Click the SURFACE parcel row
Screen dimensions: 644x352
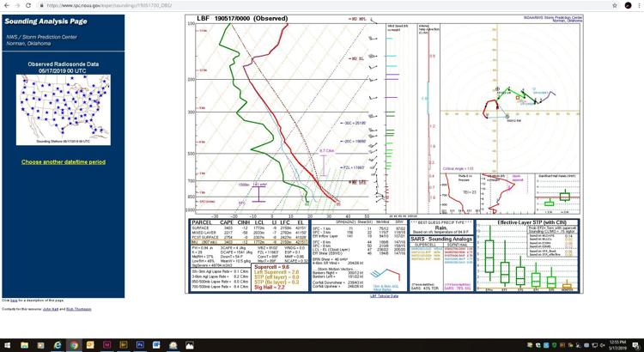pyautogui.click(x=250, y=228)
